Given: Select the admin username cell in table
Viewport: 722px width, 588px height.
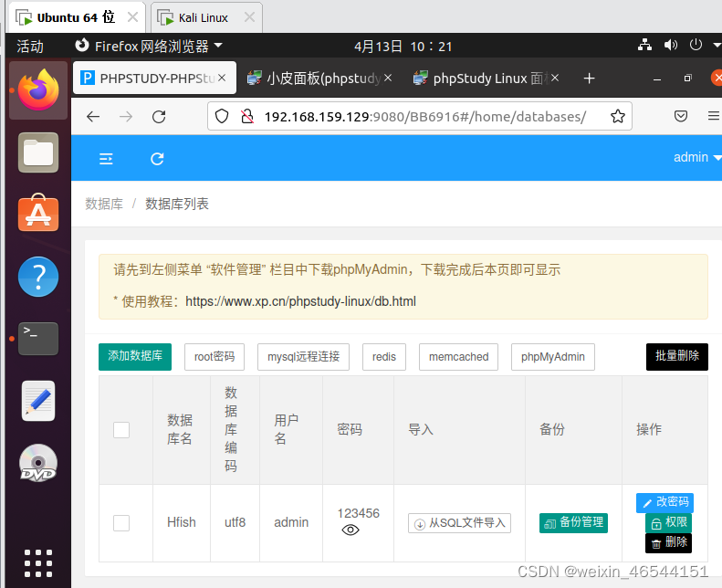Looking at the screenshot, I should click(x=291, y=522).
